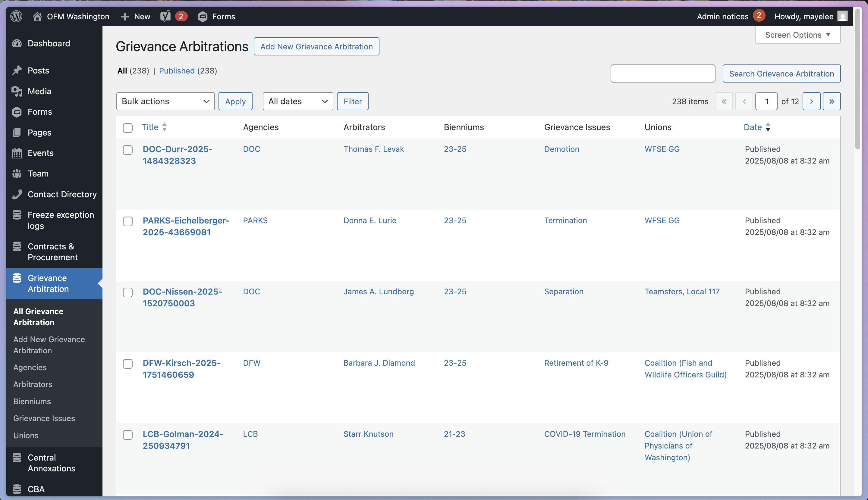Viewport: 868px width, 500px height.
Task: Toggle the select-all checkbox in header
Action: [x=128, y=128]
